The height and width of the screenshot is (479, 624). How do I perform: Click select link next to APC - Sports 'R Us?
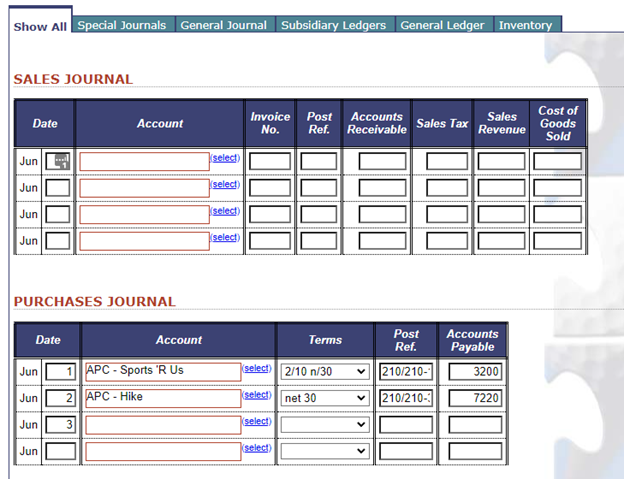256,368
